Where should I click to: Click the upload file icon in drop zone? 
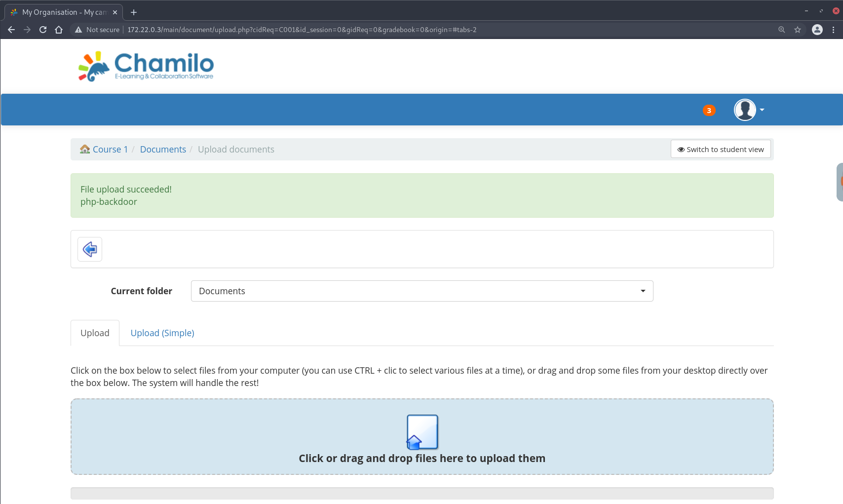422,432
